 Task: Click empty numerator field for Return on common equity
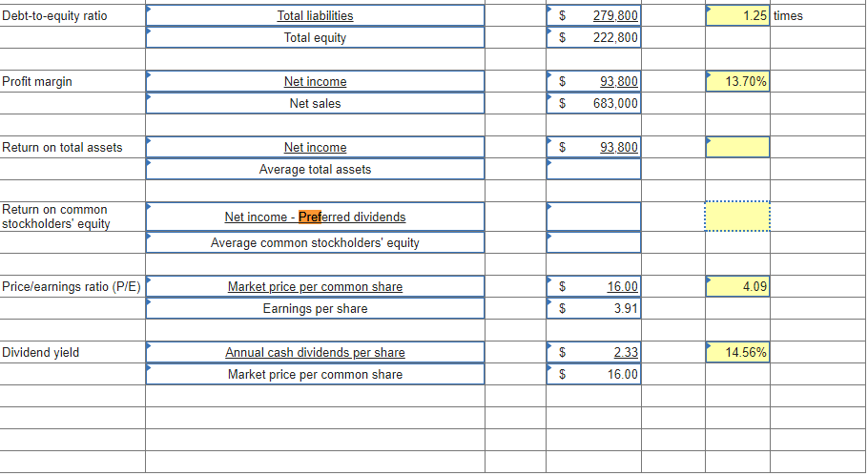[x=593, y=217]
